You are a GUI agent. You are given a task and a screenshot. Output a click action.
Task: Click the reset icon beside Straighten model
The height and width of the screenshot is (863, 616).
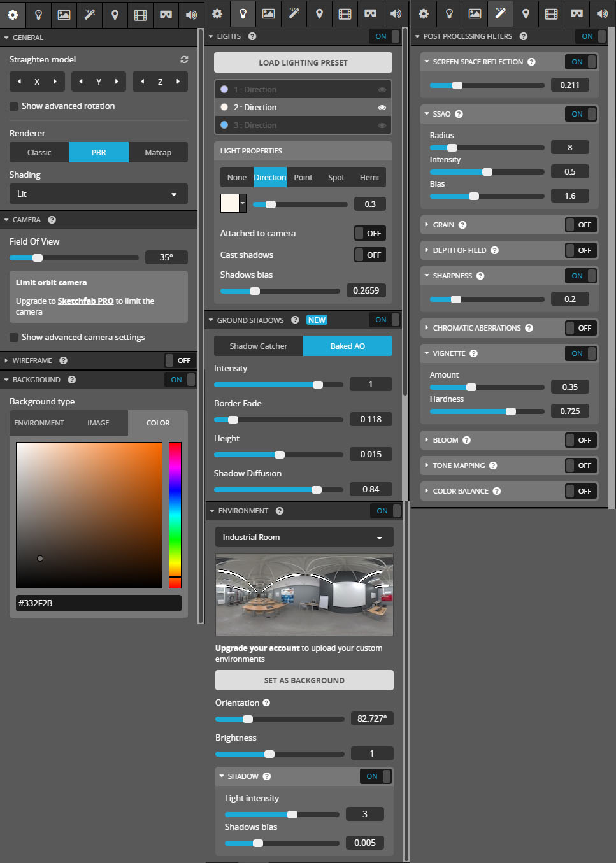click(x=184, y=59)
